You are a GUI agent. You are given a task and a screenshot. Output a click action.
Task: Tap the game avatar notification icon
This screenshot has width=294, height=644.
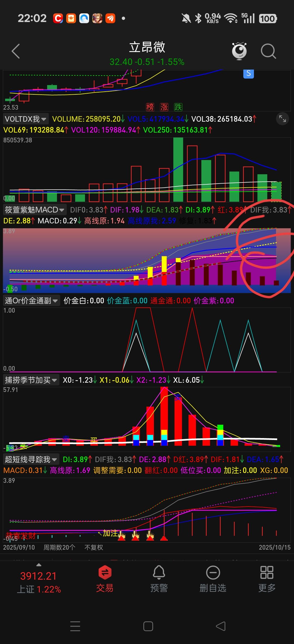coord(97,18)
